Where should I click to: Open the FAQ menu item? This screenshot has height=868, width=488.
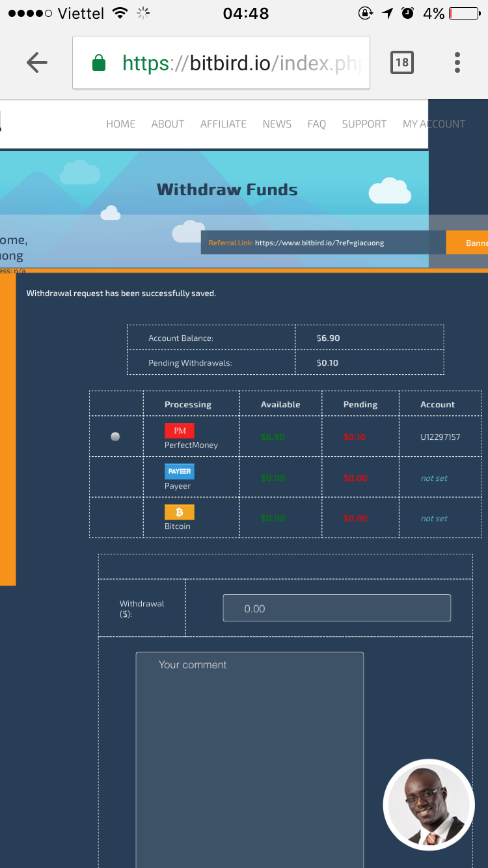tap(317, 124)
